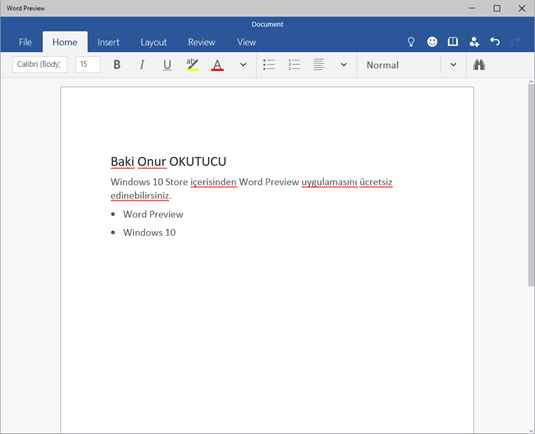Switch to the Review tab
The width and height of the screenshot is (535, 434).
coord(201,42)
